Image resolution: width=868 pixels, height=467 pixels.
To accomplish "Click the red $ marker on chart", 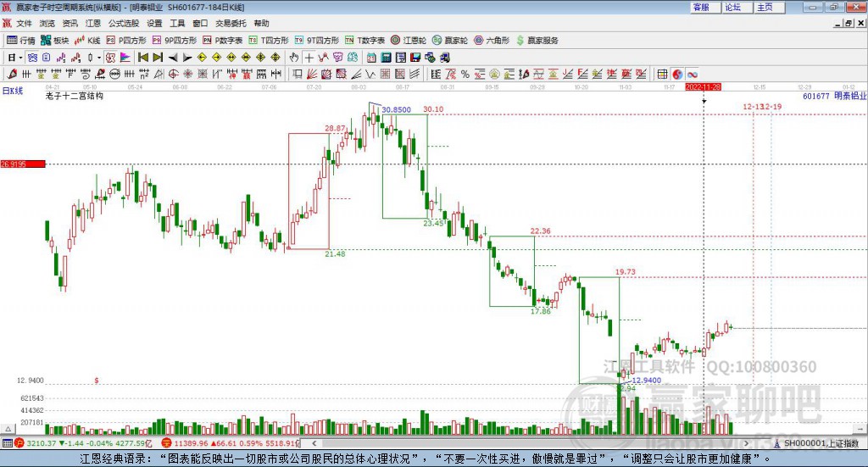I will (97, 381).
